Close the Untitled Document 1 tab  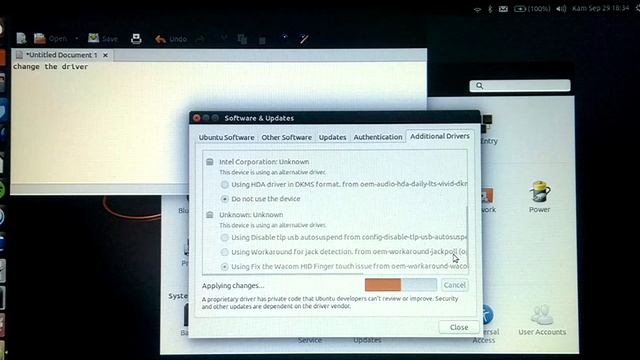[105, 55]
